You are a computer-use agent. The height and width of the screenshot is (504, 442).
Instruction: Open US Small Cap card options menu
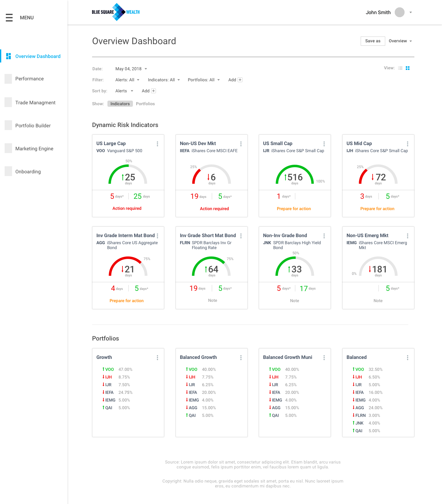coord(324,144)
